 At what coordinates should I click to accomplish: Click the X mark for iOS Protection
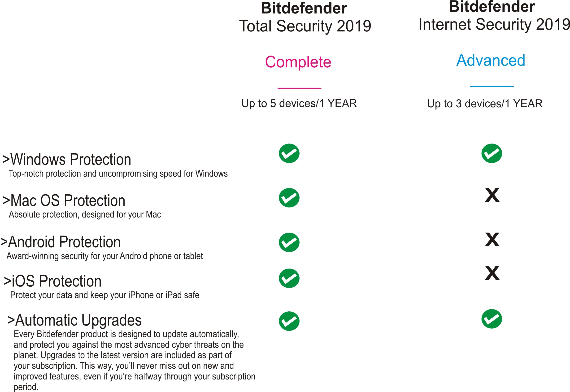(x=492, y=273)
